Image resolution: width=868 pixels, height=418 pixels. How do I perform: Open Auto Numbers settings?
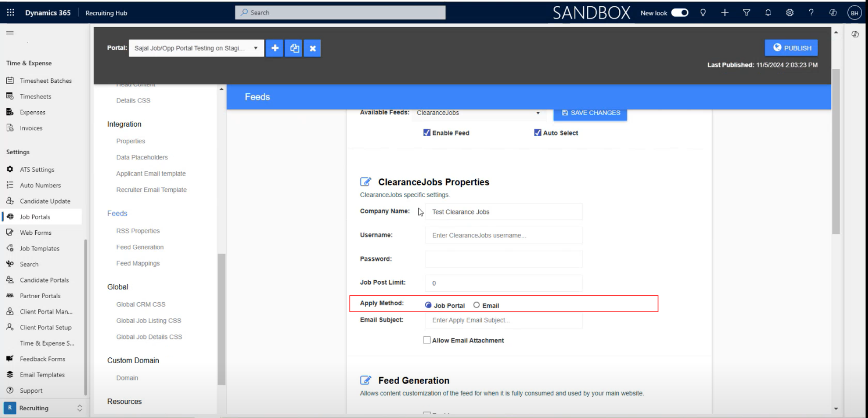(40, 185)
